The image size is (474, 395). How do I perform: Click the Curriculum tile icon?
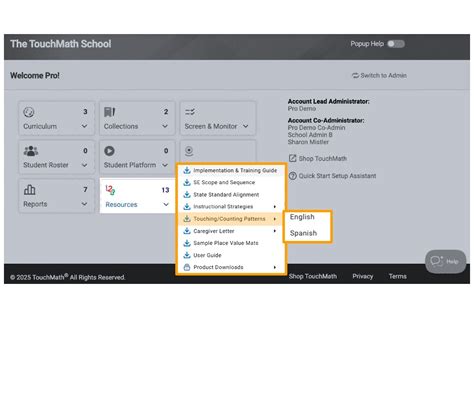[x=29, y=112]
